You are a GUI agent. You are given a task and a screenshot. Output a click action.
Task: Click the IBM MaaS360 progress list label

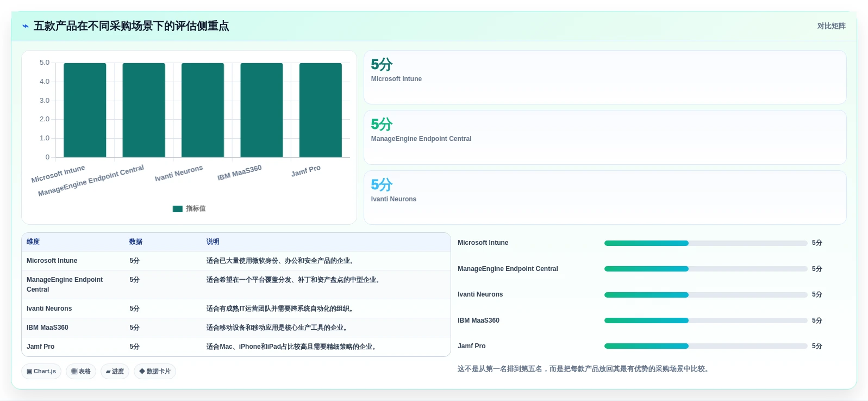coord(478,320)
